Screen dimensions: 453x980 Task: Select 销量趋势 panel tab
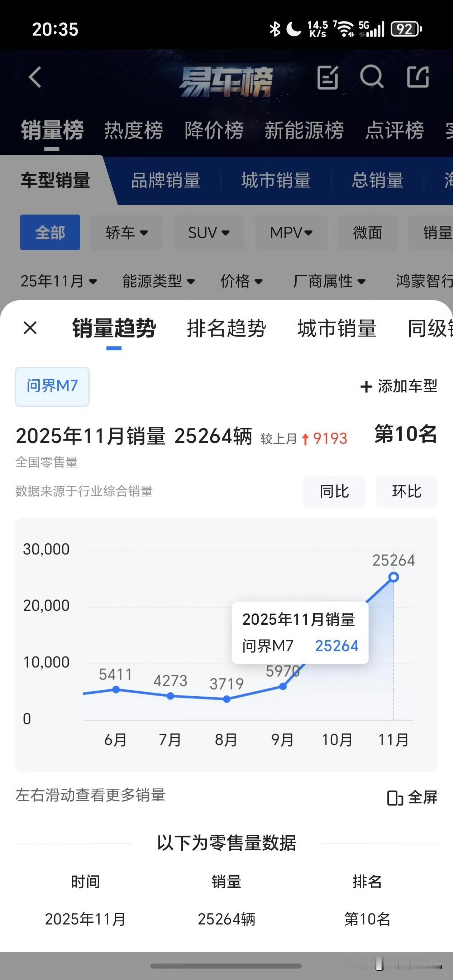tap(114, 328)
